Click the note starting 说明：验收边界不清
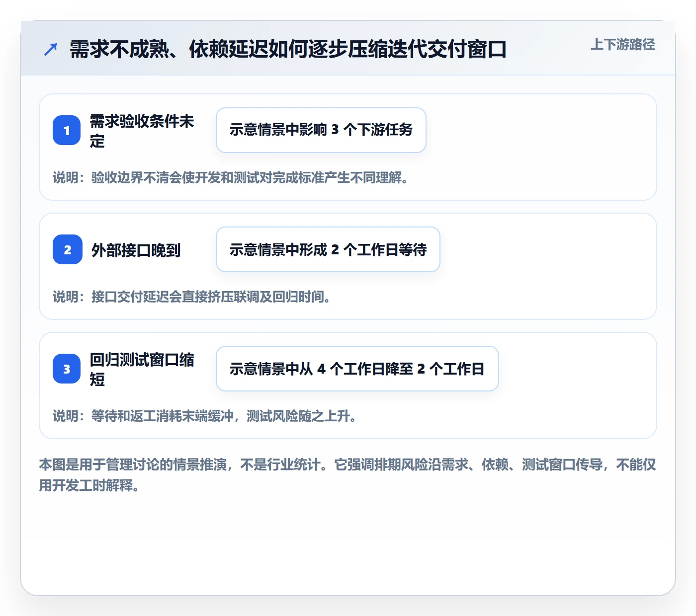Screen dimensions: 696x616 point(231,177)
